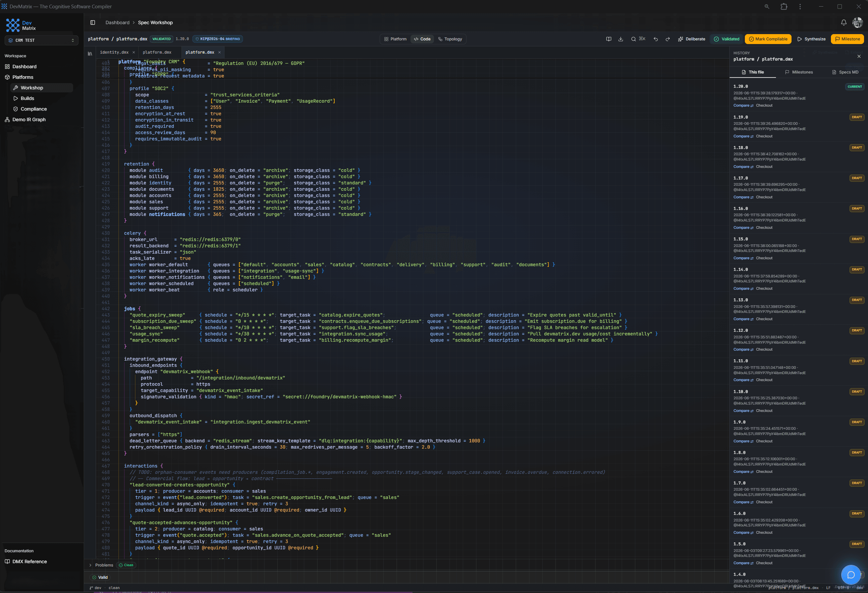Click version entry 1.16.0
Screen dimensions: 868x593
798,218
